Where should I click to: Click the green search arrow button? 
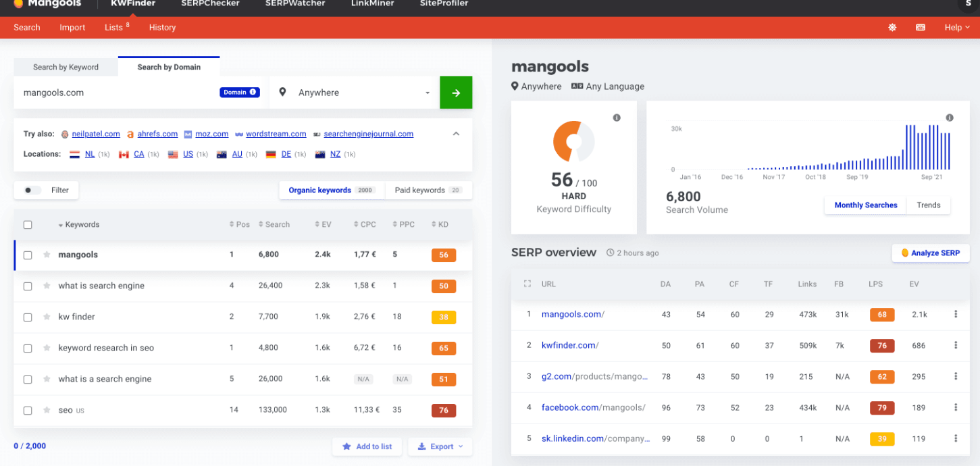(456, 93)
